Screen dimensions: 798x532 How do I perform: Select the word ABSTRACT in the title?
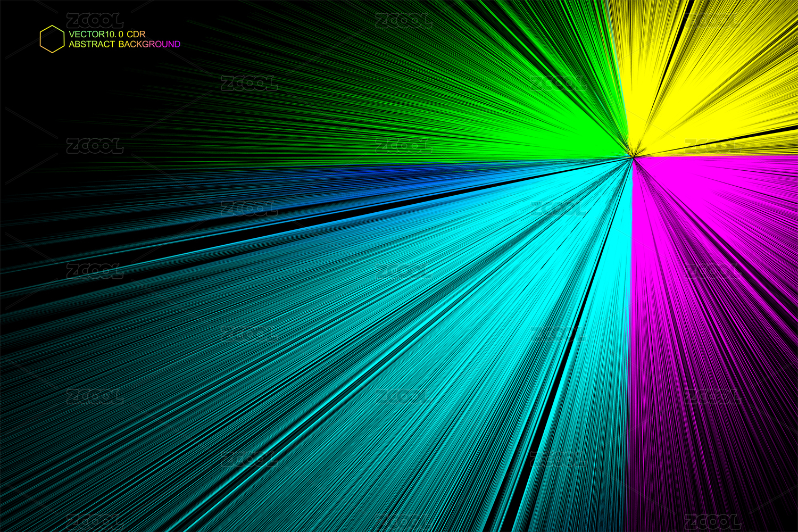coord(92,44)
